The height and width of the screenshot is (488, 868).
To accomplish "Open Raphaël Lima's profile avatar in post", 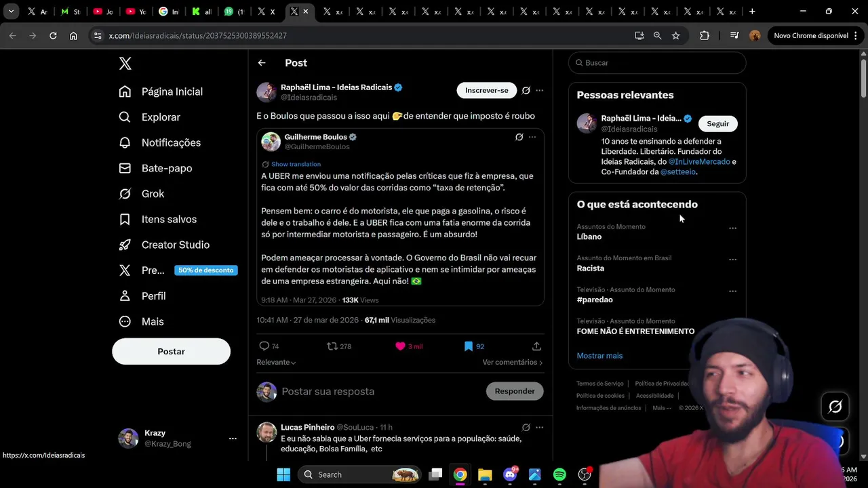I will coord(267,91).
